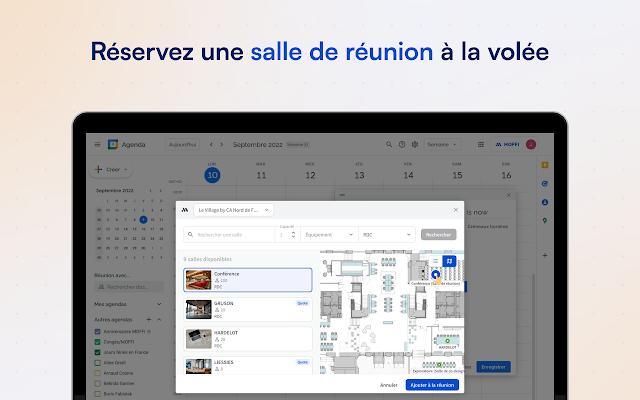Click Enregistrer in the background event dialog
The image size is (640, 400).
[x=493, y=367]
